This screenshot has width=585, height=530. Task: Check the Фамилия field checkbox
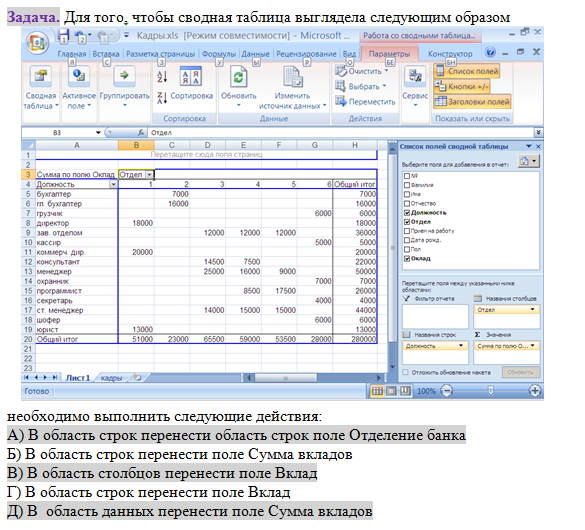pos(407,185)
